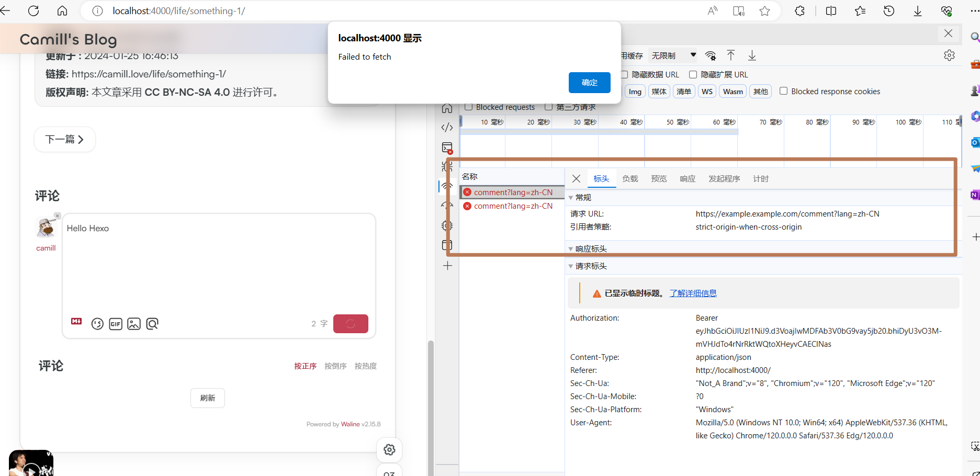This screenshot has height=476, width=980.
Task: Open the GIF search in comment editor
Action: click(116, 324)
